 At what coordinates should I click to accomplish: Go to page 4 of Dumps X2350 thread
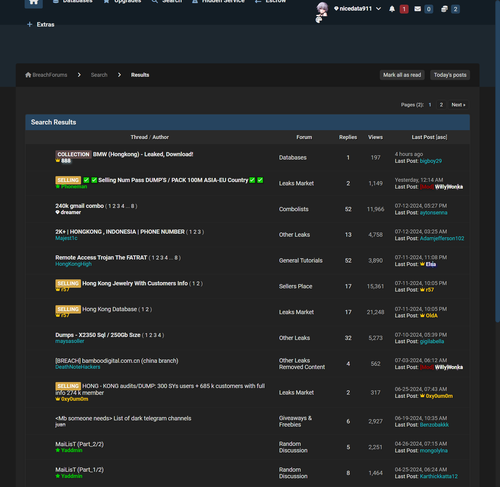point(159,335)
